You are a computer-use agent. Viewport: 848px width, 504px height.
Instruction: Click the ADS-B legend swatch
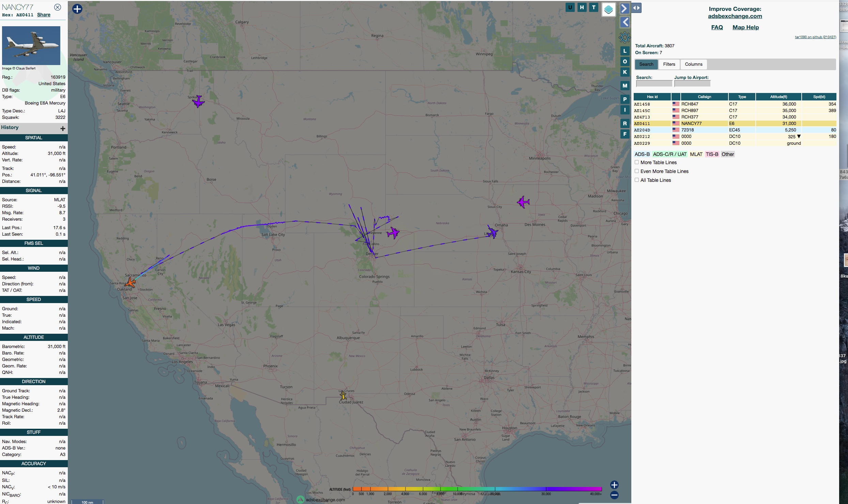[x=642, y=154]
